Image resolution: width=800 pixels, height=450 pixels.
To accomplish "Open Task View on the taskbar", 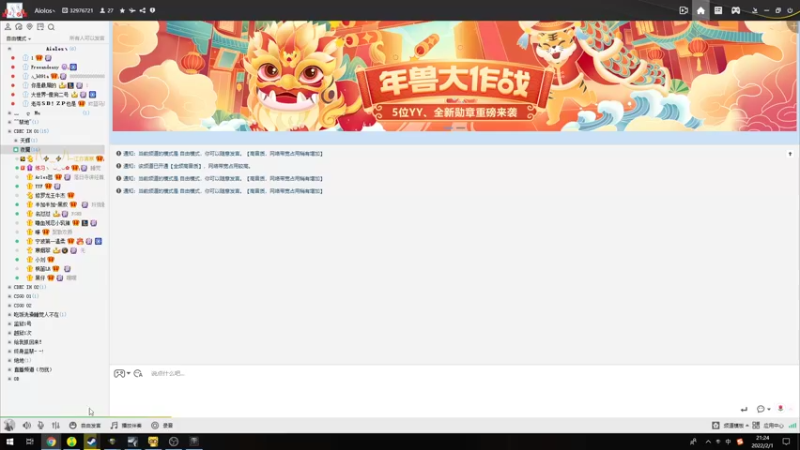I will [30, 442].
